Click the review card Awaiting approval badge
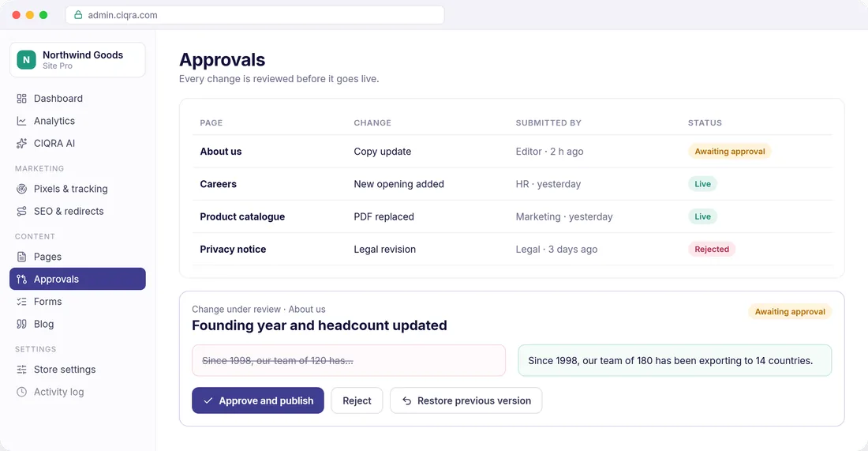Image resolution: width=868 pixels, height=451 pixels. pos(790,311)
